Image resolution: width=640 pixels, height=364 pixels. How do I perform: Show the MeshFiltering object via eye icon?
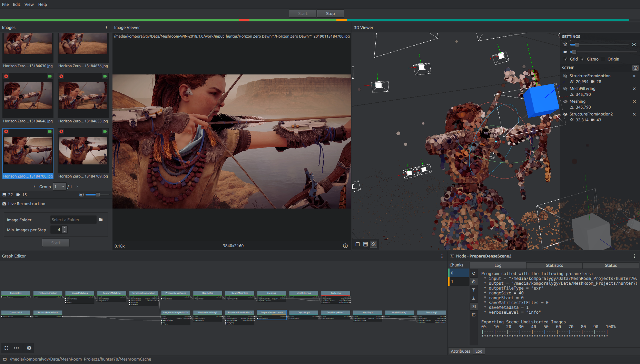tap(565, 89)
